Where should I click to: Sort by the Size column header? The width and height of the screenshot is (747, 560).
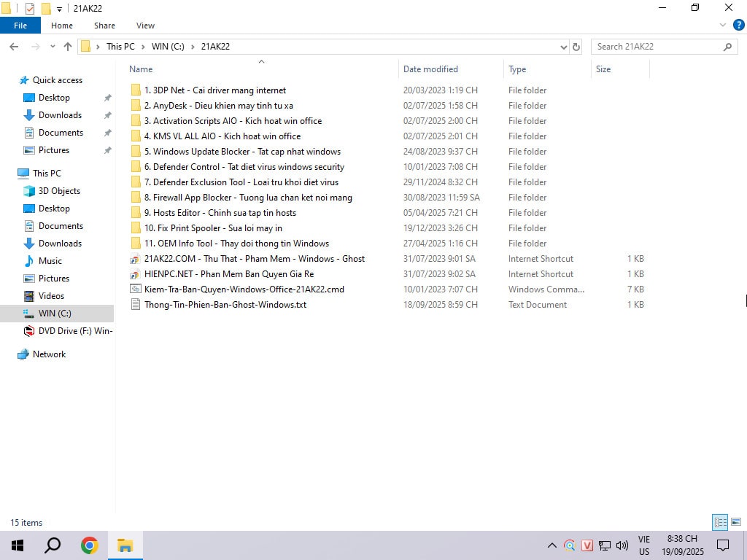tap(603, 69)
